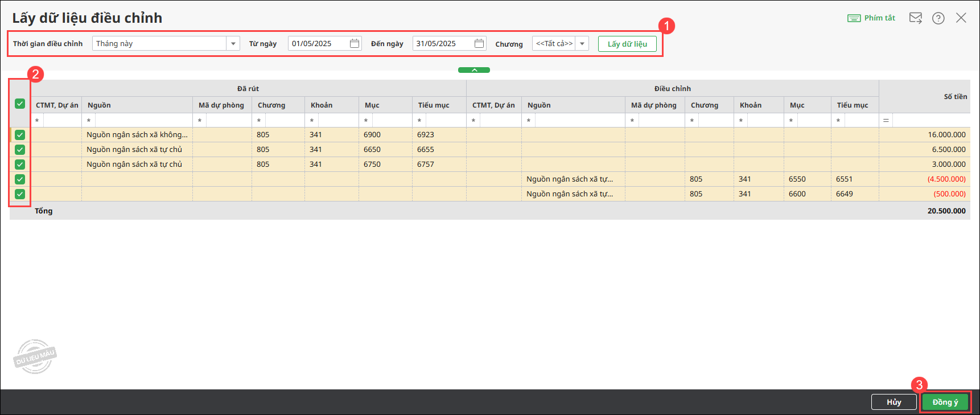Toggle the select-all header checkbox

(20, 104)
